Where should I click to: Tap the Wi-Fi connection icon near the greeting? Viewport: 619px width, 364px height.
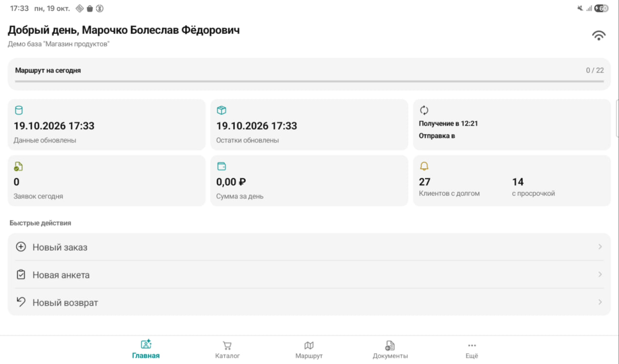coord(599,35)
